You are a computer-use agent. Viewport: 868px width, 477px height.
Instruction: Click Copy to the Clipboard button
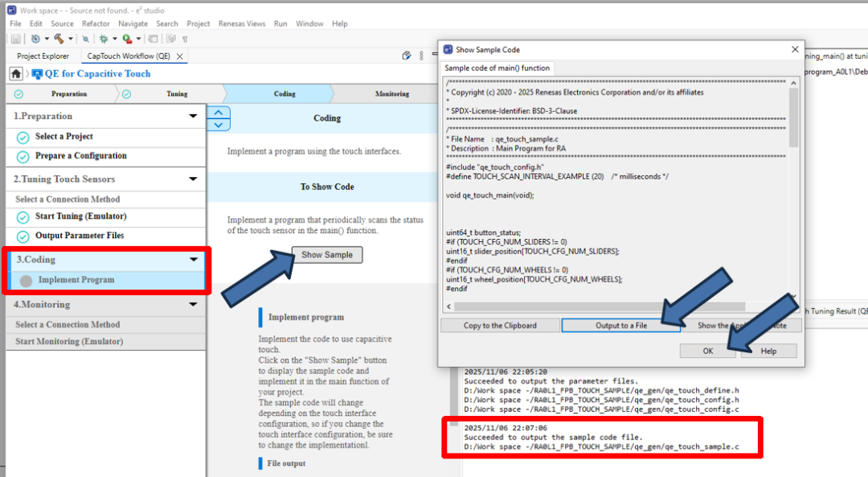point(500,325)
